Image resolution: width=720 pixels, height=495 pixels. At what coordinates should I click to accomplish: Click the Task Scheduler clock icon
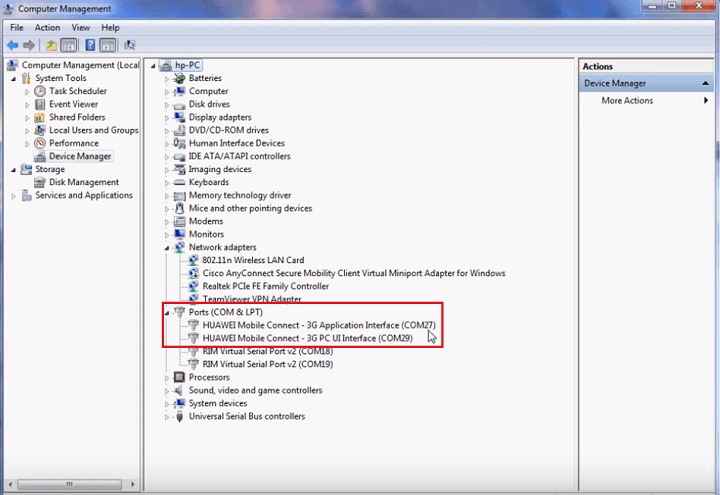(x=40, y=91)
